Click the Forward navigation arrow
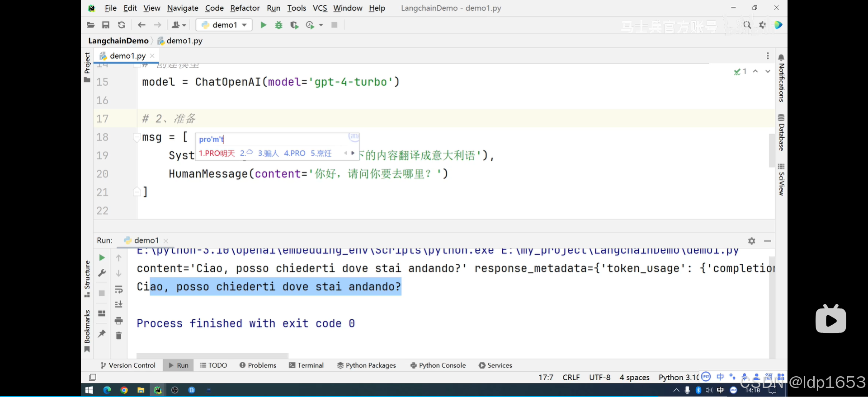Image resolution: width=868 pixels, height=397 pixels. click(x=157, y=25)
